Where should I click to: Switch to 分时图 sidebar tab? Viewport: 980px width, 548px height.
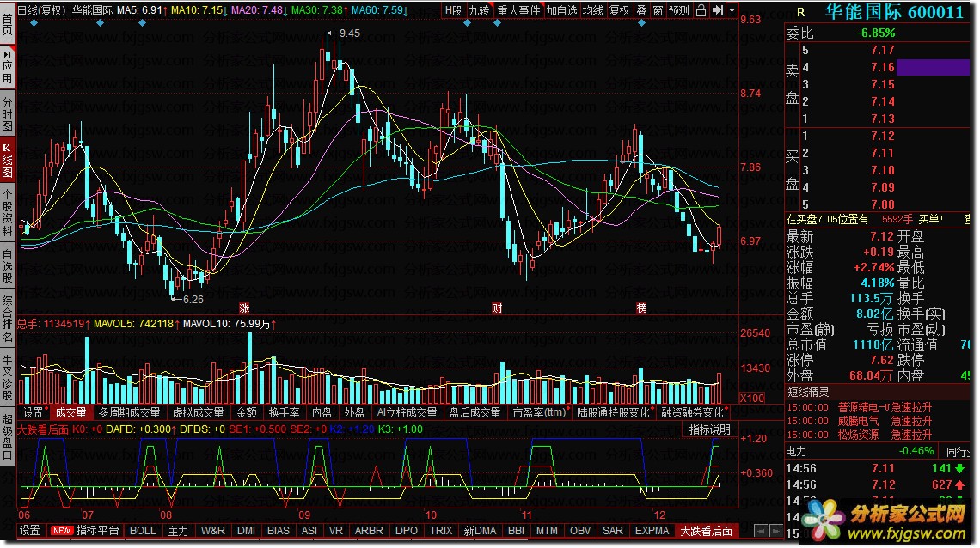8,113
